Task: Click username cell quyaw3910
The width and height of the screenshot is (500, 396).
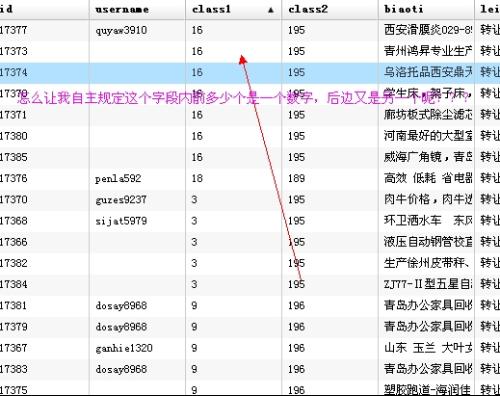Action: [121, 31]
